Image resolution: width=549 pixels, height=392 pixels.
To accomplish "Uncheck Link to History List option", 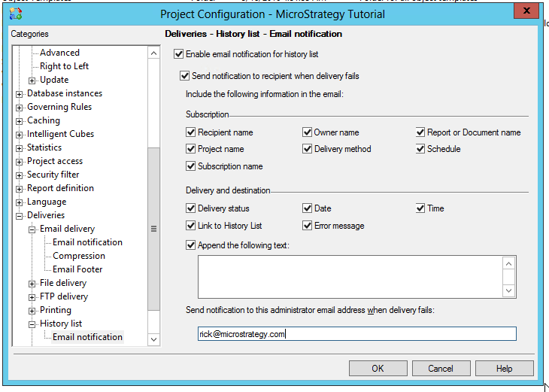I will pyautogui.click(x=190, y=225).
